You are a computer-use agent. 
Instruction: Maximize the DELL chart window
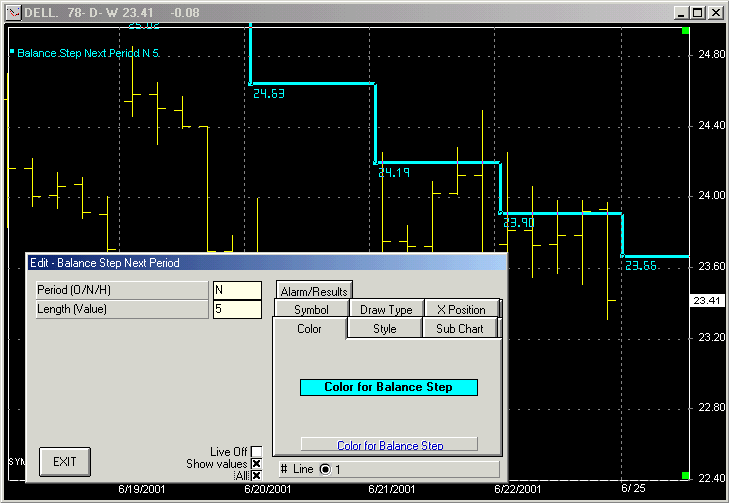pos(698,12)
